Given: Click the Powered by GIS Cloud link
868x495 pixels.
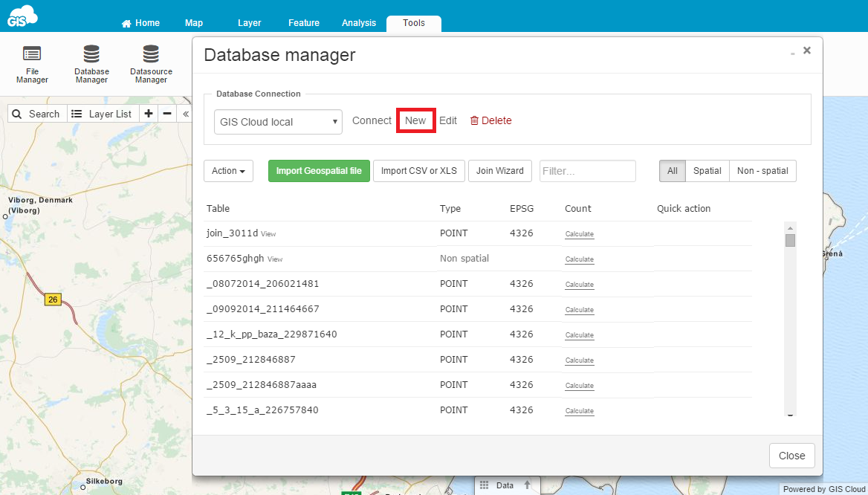Looking at the screenshot, I should pos(823,489).
